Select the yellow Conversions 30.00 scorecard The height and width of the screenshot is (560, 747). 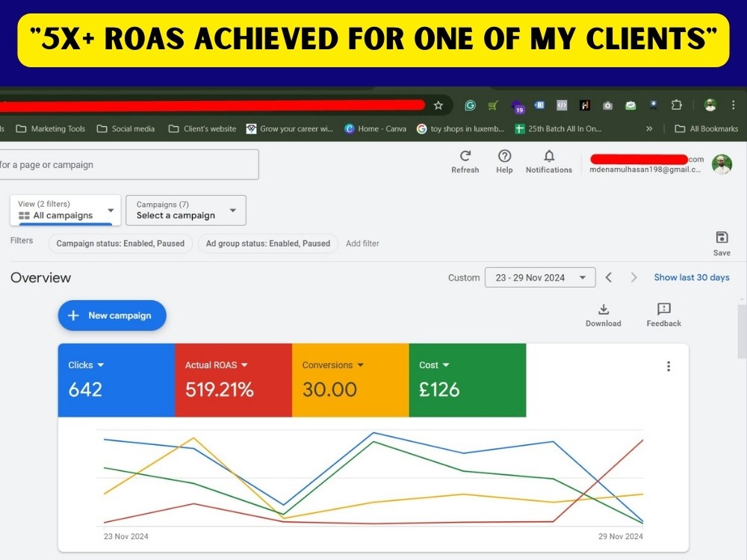click(x=350, y=380)
